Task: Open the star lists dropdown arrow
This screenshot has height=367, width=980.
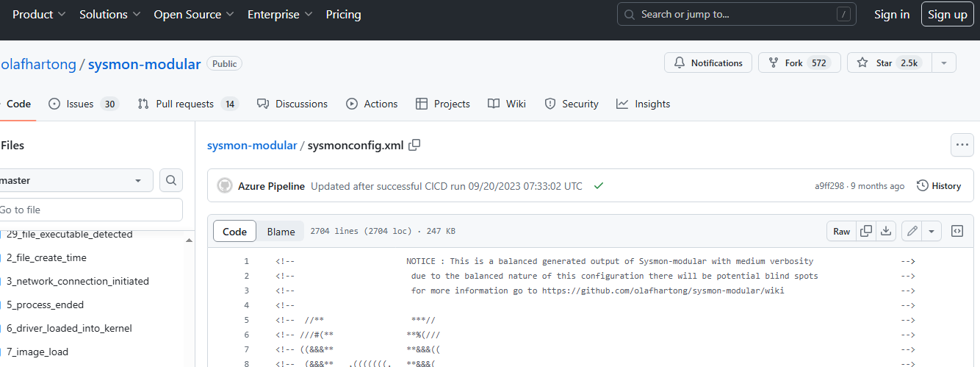Action: (x=944, y=63)
